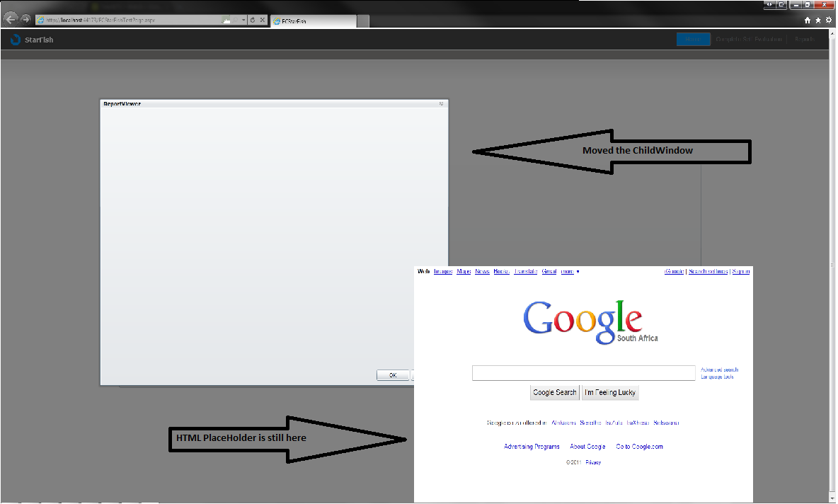Focus the Google search text box
Viewport: 838px width, 504px height.
coord(584,373)
